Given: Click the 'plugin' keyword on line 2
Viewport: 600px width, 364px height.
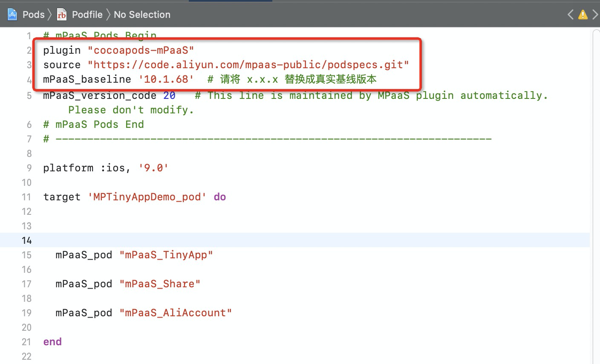Looking at the screenshot, I should [x=62, y=50].
